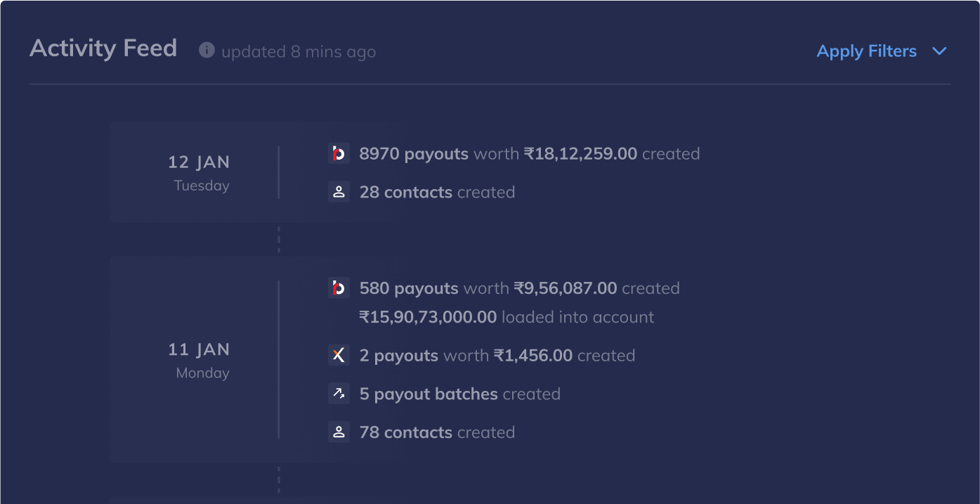Expand the Apply Filters chevron
Image resolution: width=980 pixels, height=504 pixels.
click(x=939, y=51)
